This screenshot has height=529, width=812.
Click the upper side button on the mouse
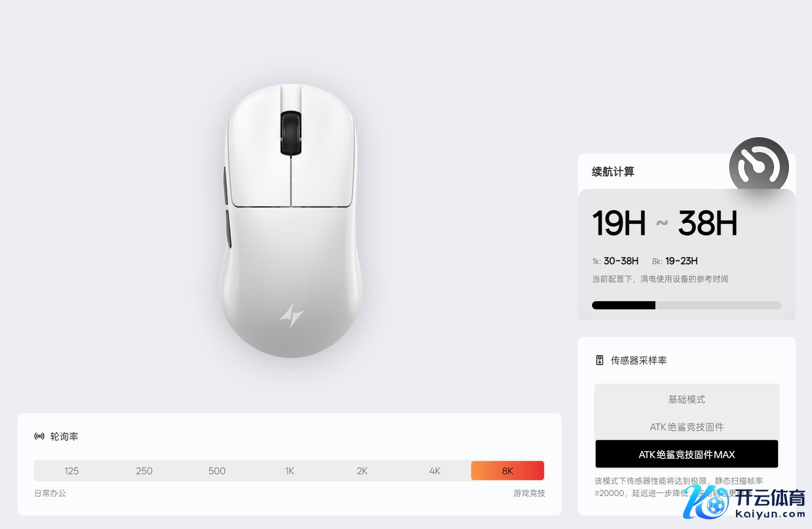pos(225,186)
